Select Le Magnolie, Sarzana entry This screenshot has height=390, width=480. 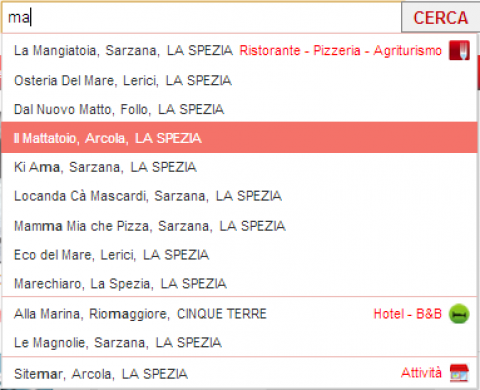click(239, 343)
